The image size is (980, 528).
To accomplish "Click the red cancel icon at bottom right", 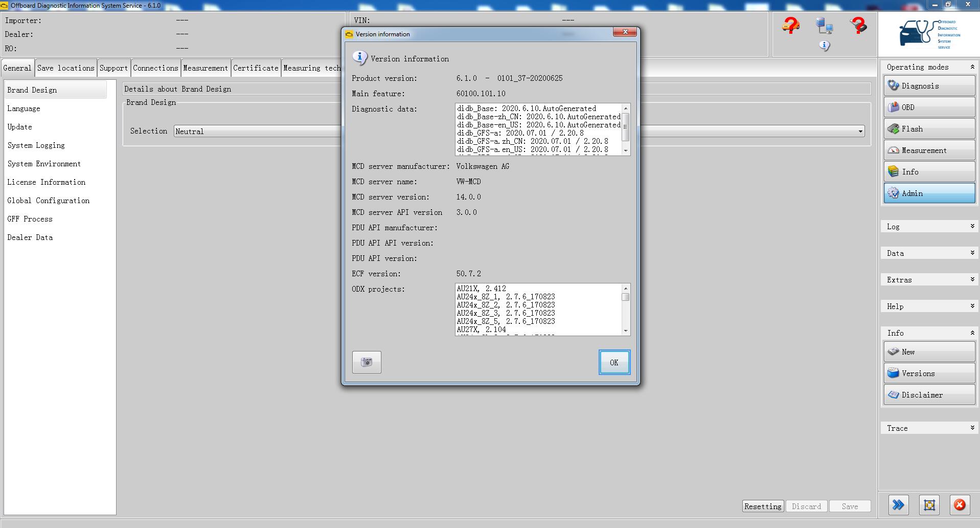I will tap(960, 505).
